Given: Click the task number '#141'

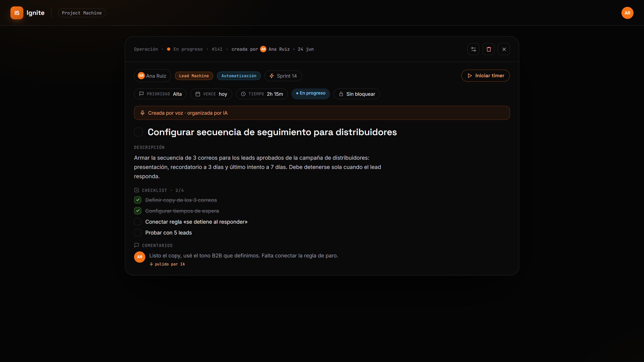Looking at the screenshot, I should (217, 49).
